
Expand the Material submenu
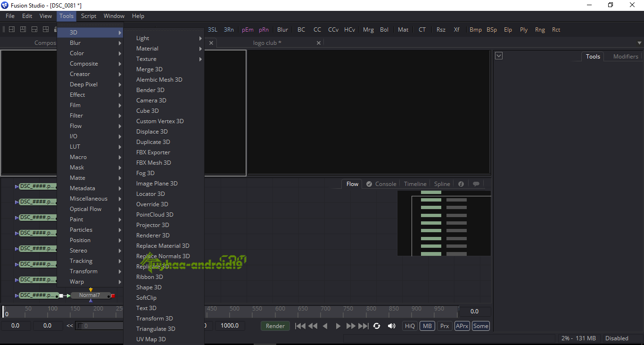coord(164,49)
